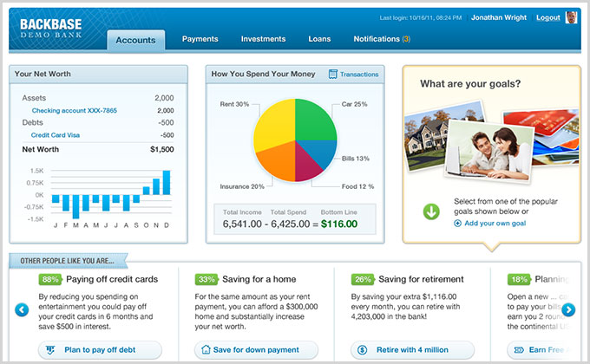The height and width of the screenshot is (364, 590).
Task: Click the Last login timestamp text
Action: 420,17
